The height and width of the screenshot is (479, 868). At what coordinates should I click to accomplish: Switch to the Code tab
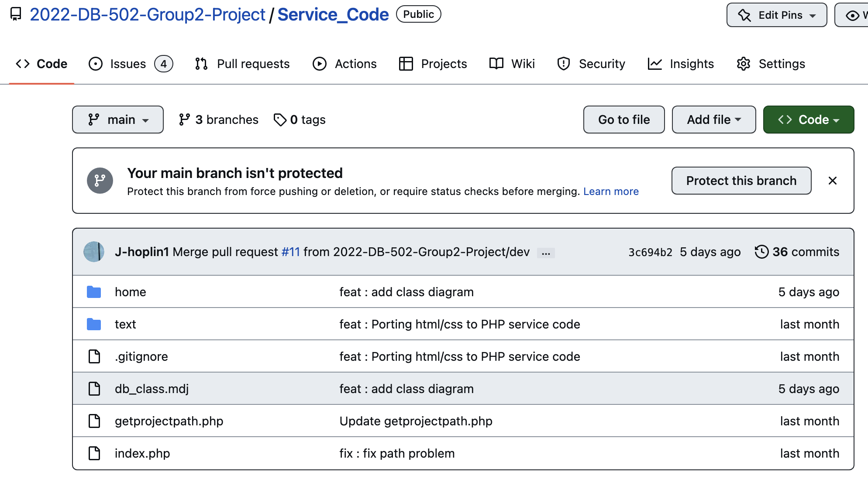coord(41,64)
